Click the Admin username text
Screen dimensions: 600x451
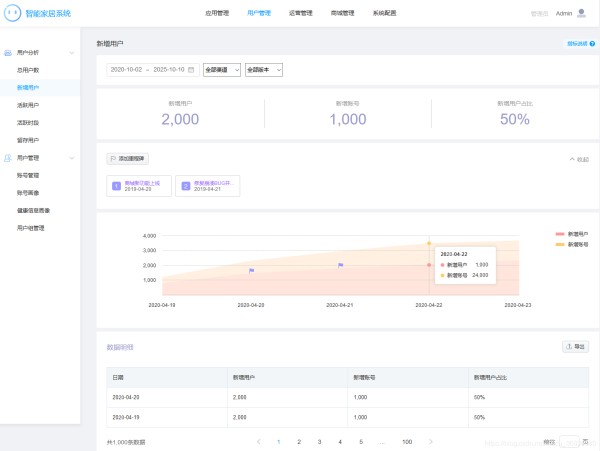564,13
